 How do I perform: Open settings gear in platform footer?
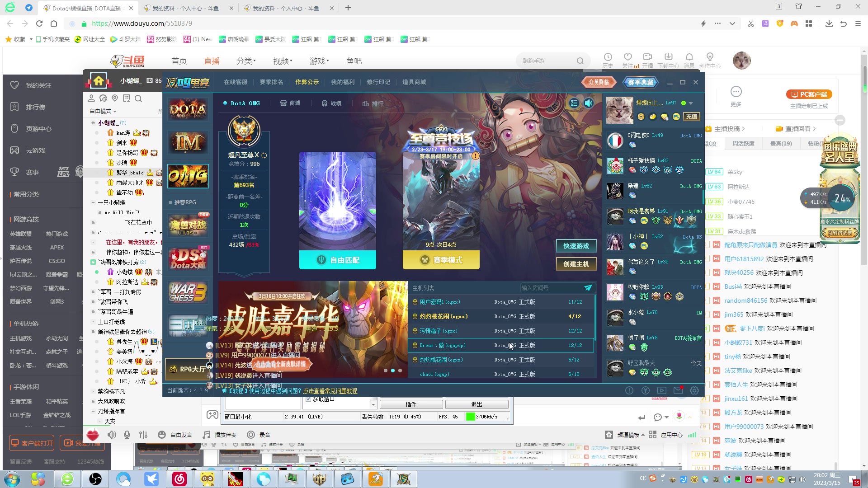[x=694, y=390]
